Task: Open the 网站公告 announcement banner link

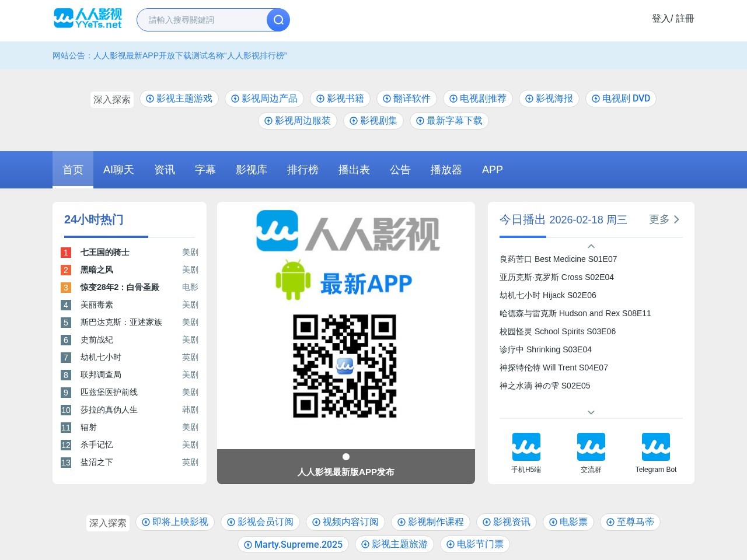Action: tap(169, 55)
